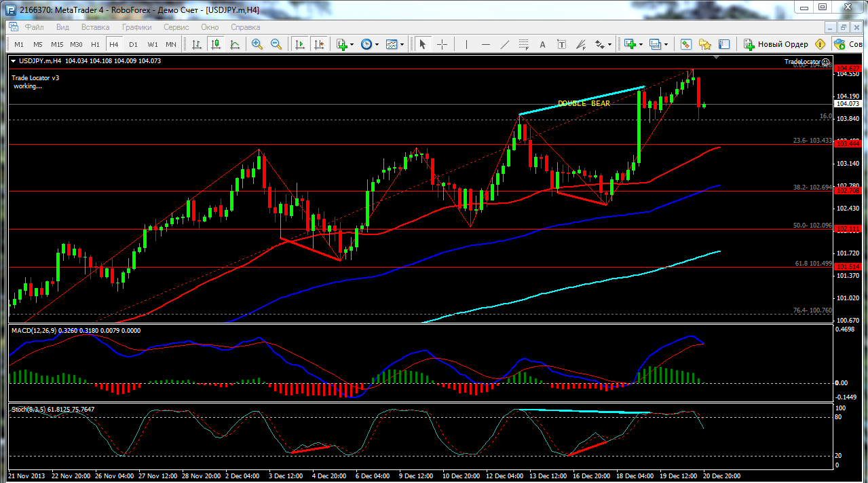Switch to the D1 timeframe
868x483 pixels.
[133, 44]
